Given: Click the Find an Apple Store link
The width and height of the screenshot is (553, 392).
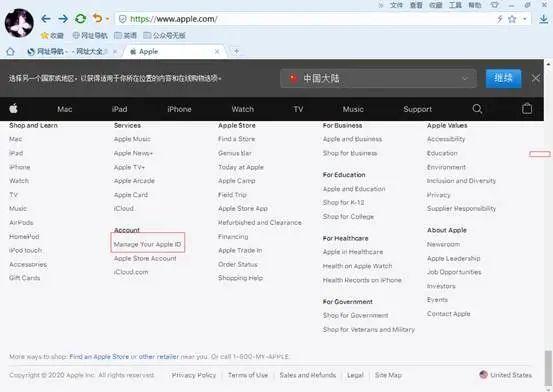Looking at the screenshot, I should 99,357.
